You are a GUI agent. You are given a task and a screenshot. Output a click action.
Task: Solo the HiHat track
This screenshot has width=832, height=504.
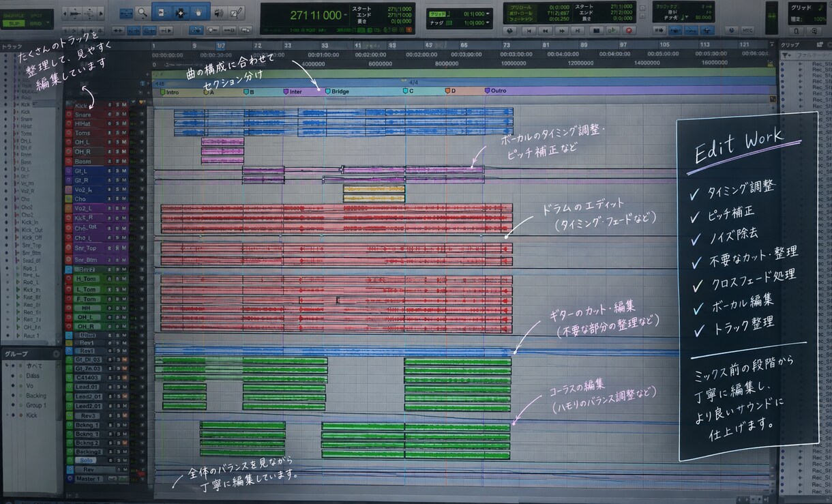pyautogui.click(x=117, y=123)
